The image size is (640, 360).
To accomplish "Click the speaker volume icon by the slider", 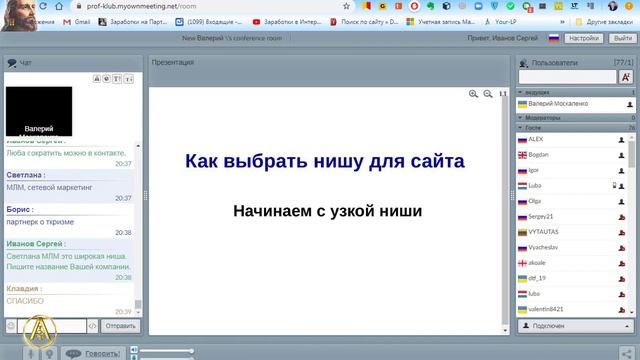I will (134, 350).
